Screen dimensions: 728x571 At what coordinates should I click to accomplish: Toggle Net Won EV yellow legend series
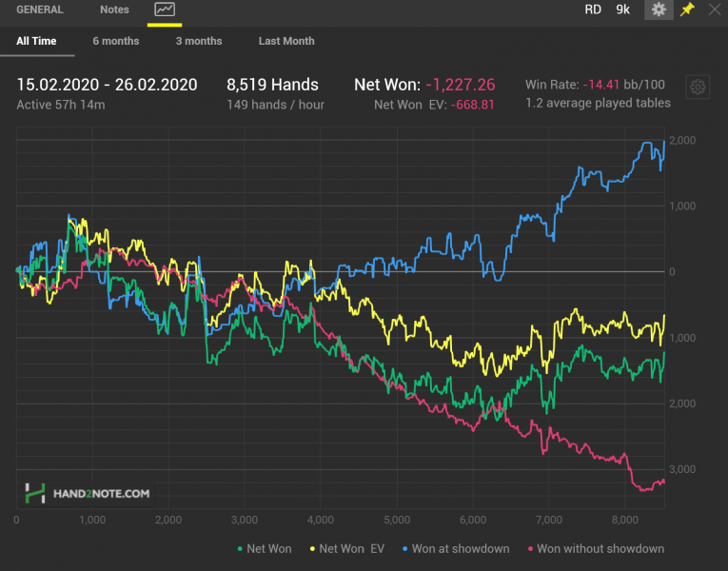pyautogui.click(x=346, y=548)
